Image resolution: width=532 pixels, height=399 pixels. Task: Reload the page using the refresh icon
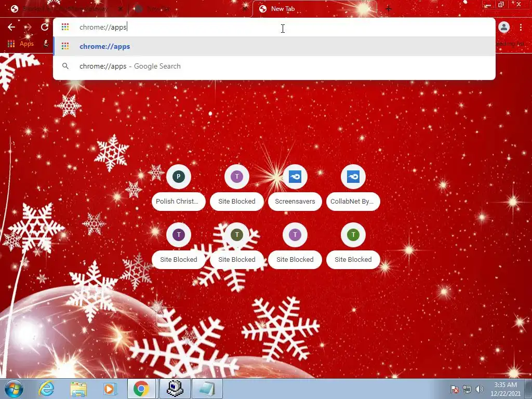(45, 27)
